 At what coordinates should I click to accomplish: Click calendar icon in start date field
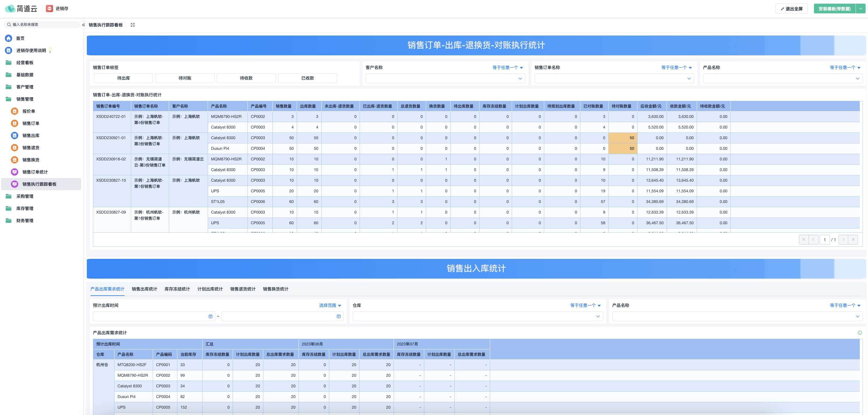(210, 316)
